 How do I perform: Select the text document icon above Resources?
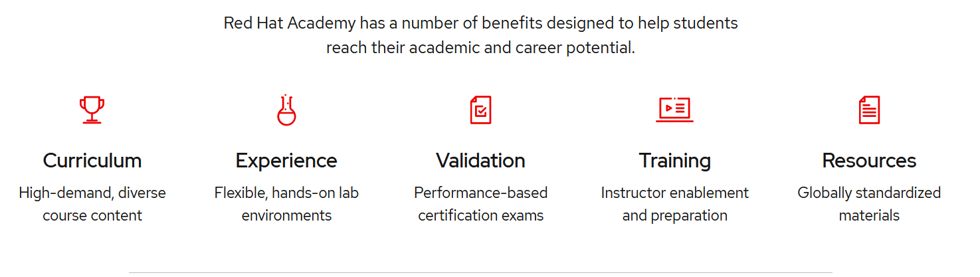click(x=869, y=110)
